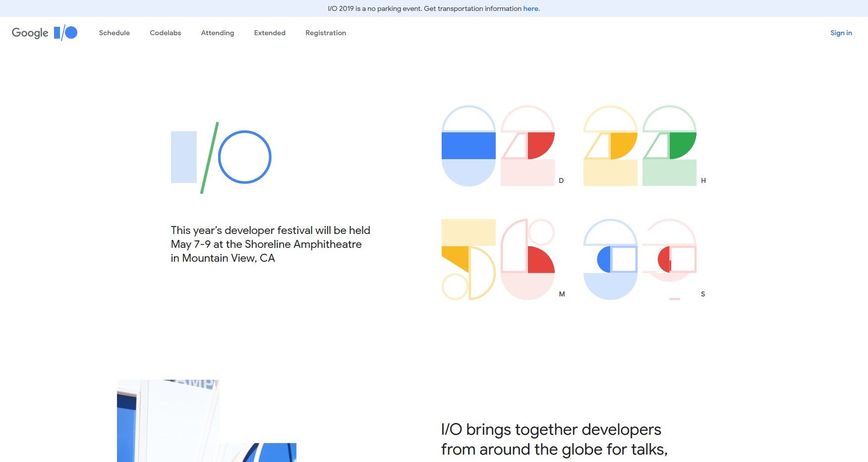Click the green two hours countdown digit

tap(669, 146)
